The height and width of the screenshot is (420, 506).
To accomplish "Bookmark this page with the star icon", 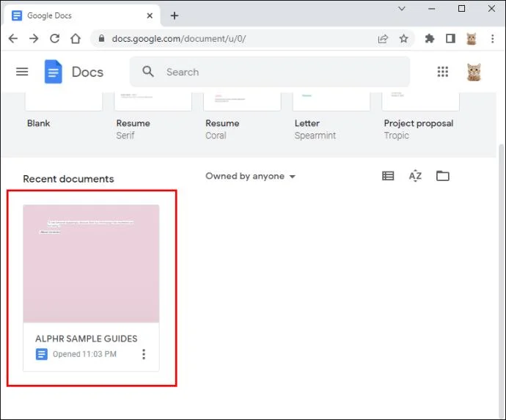I will (x=403, y=39).
